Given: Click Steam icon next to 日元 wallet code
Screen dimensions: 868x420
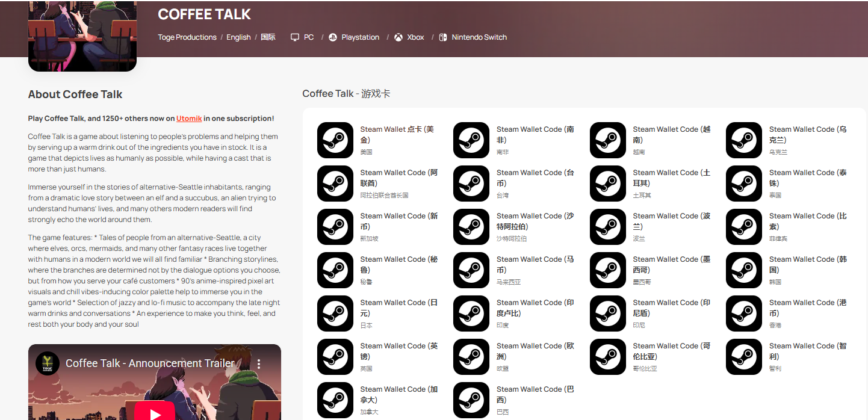Looking at the screenshot, I should (x=335, y=313).
